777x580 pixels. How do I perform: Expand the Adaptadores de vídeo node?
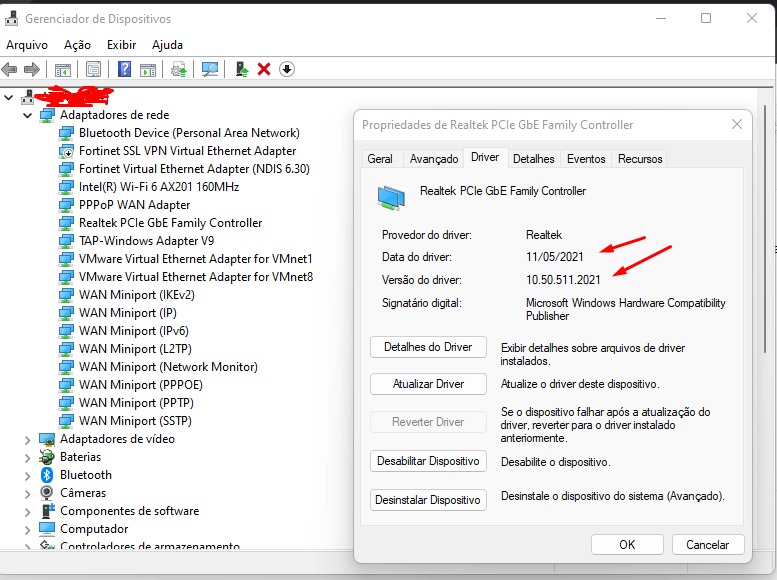point(27,439)
